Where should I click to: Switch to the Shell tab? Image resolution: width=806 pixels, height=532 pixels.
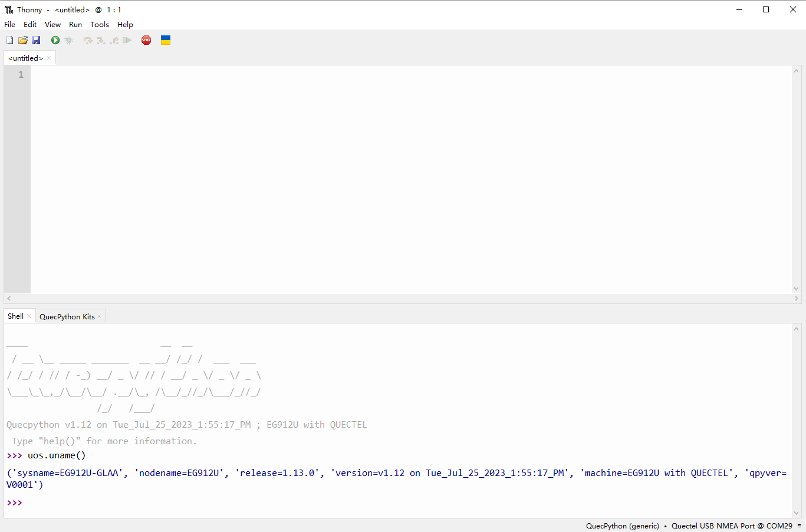pyautogui.click(x=16, y=316)
